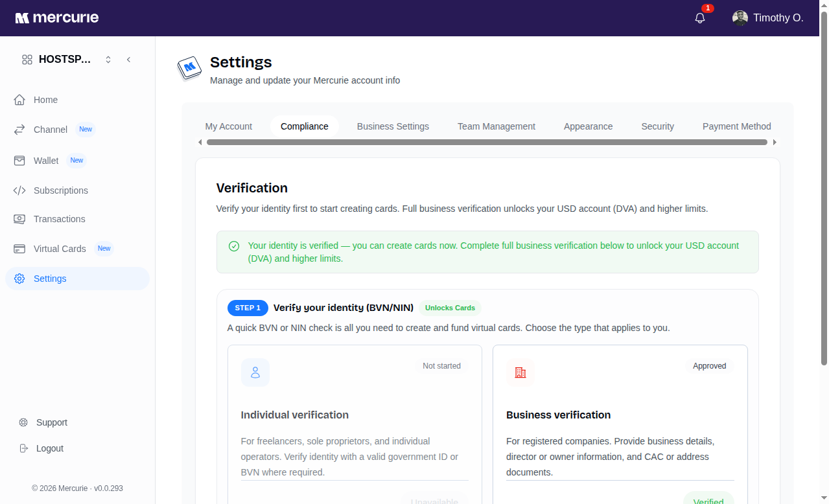Viewport: 829px width, 504px height.
Task: Click the Unavailable button on individual card
Action: pos(434,499)
